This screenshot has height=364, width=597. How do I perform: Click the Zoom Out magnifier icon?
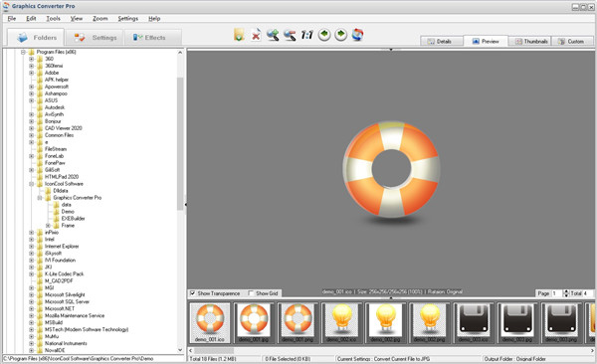point(290,35)
